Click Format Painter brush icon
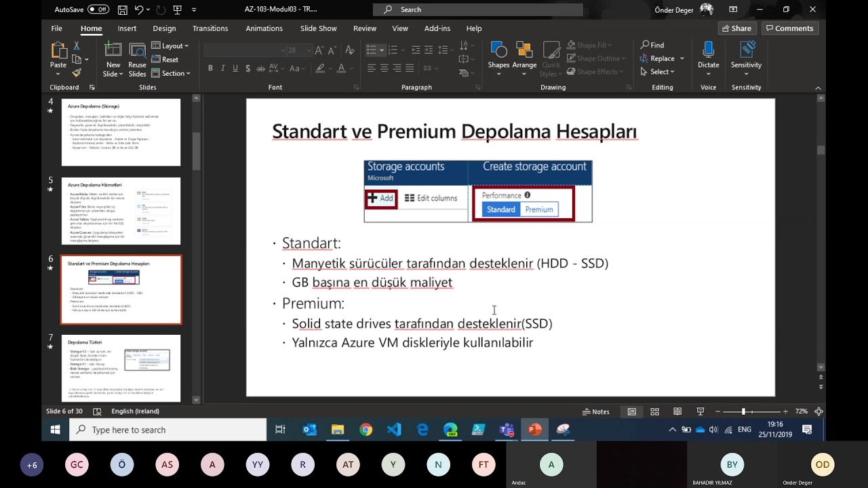 pos(77,73)
